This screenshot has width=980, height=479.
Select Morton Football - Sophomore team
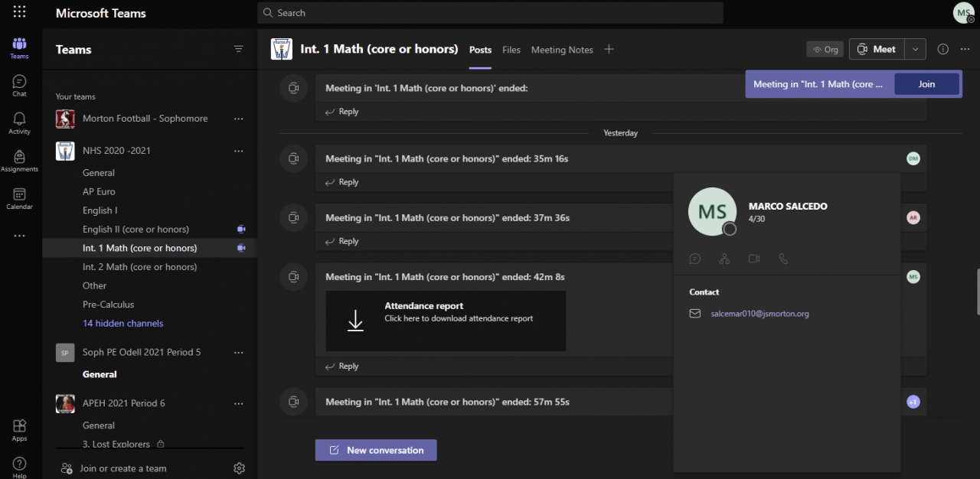(x=145, y=119)
